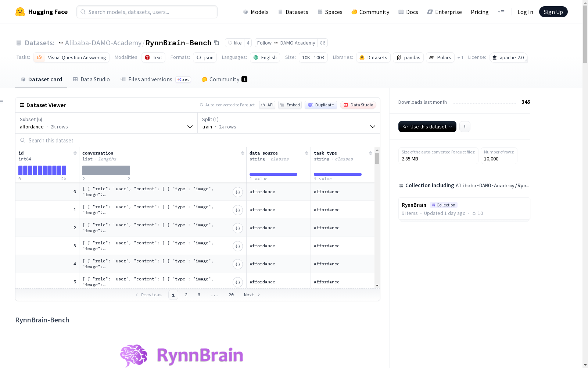Screen dimensions: 588x368
Task: Switch to the Data Studio tab
Action: [x=91, y=79]
